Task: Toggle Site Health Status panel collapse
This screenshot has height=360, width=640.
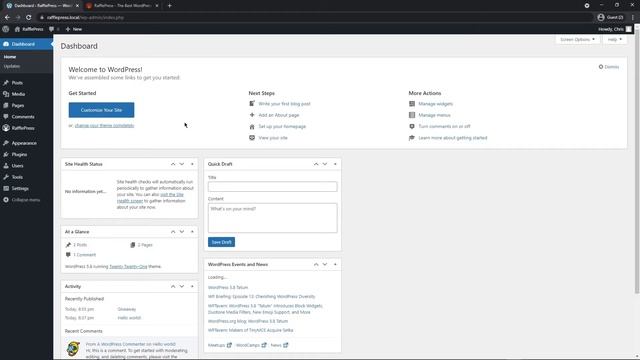Action: click(x=192, y=164)
